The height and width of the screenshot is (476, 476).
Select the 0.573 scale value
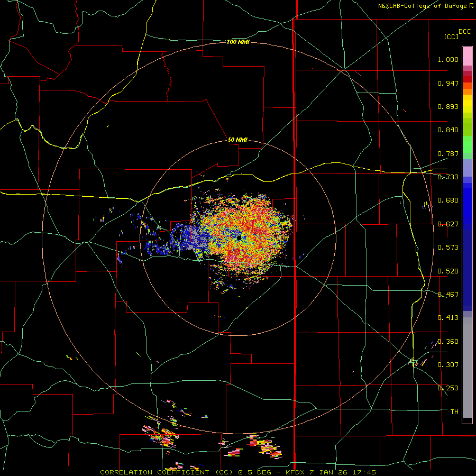coord(448,248)
